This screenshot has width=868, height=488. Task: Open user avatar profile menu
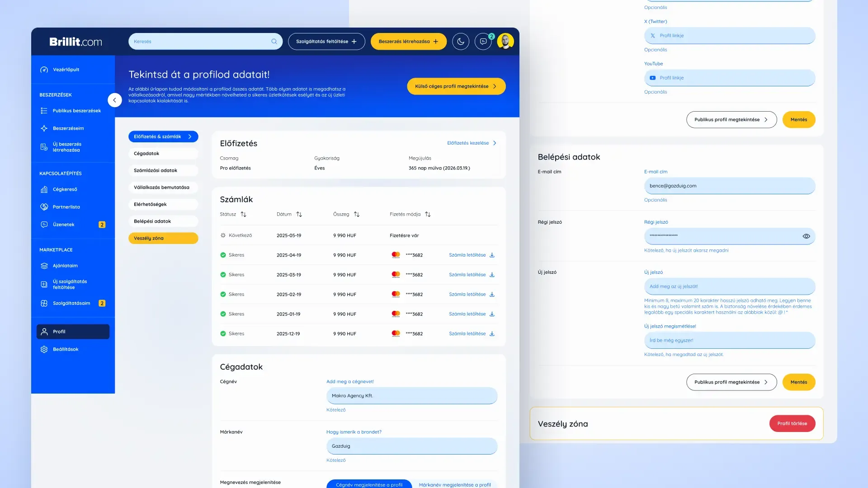(505, 42)
